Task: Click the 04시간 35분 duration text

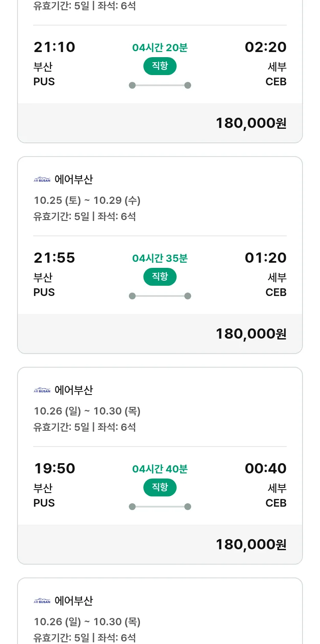Action: 160,258
